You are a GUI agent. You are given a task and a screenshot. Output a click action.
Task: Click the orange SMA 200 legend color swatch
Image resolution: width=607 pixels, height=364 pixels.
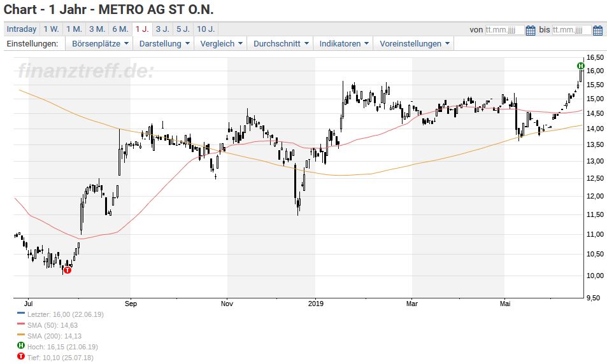click(21, 335)
